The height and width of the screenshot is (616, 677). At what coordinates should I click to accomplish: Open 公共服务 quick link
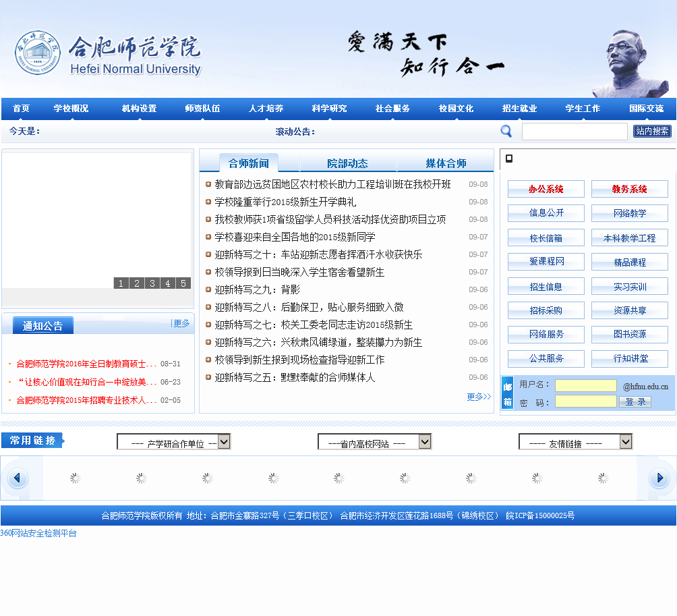546,358
